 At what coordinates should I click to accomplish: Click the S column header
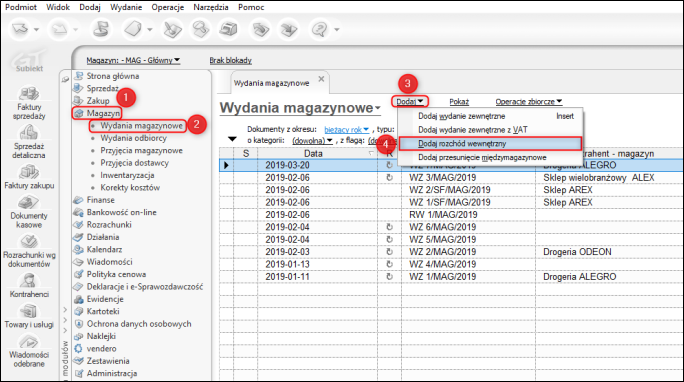[x=246, y=153]
